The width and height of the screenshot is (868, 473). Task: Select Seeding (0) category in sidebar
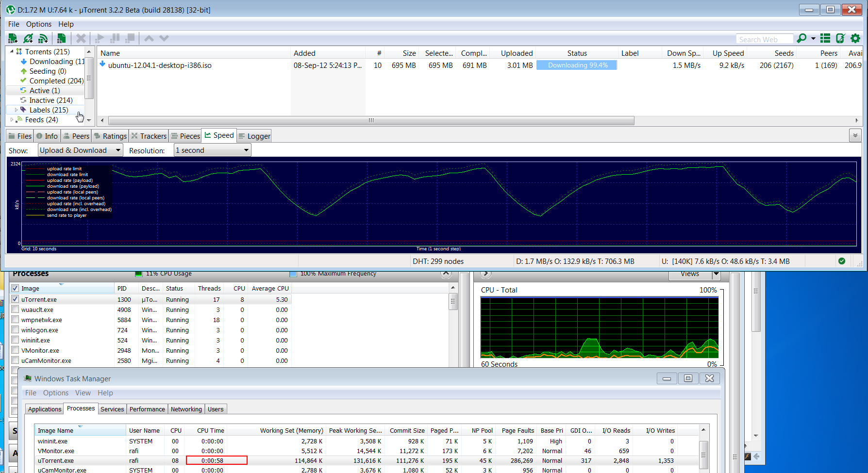[x=43, y=71]
